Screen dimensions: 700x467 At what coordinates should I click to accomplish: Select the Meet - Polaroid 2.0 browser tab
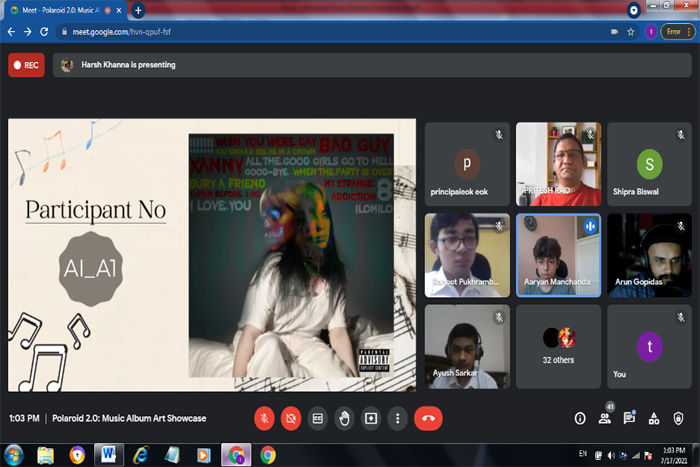pos(65,10)
